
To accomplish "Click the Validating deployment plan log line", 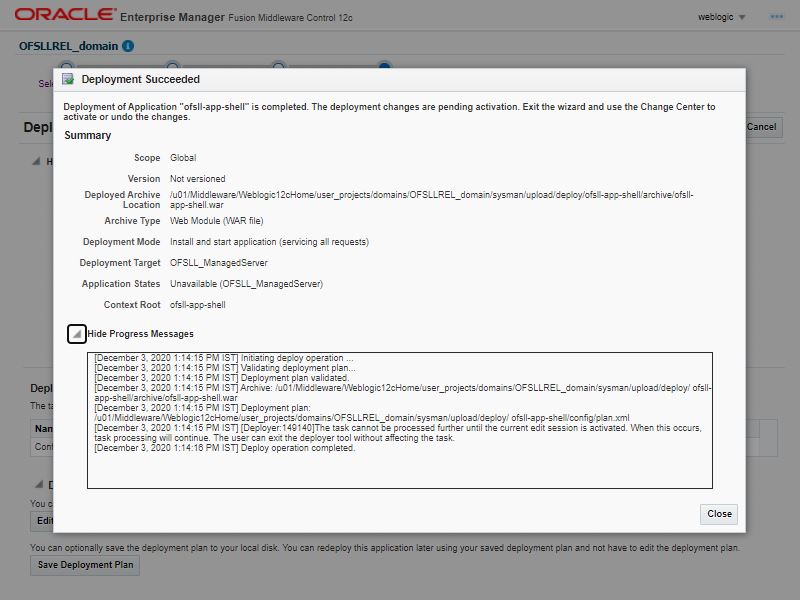I will click(225, 368).
